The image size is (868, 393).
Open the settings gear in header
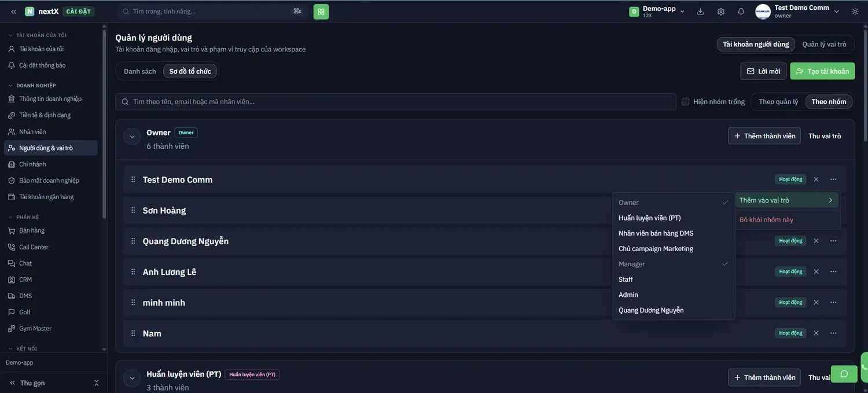720,12
